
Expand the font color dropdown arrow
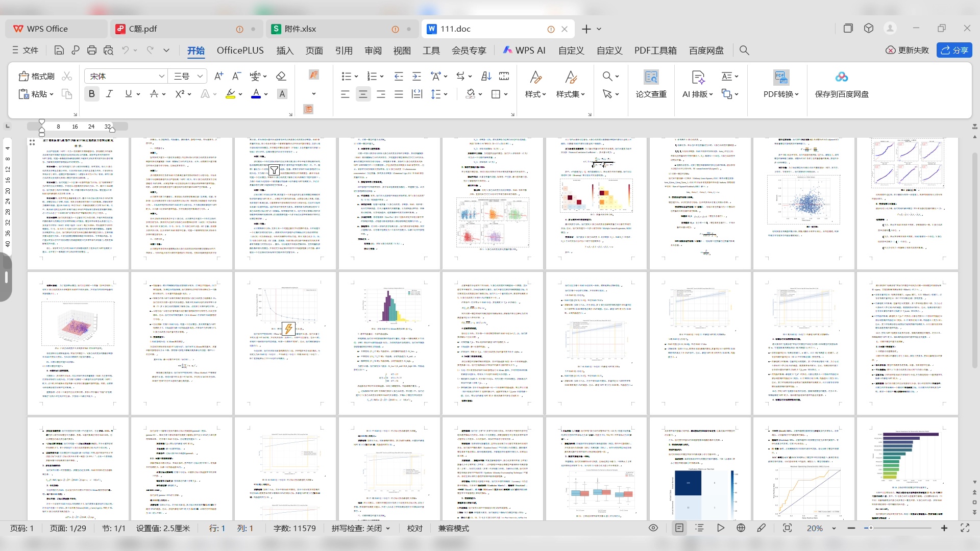pos(266,94)
